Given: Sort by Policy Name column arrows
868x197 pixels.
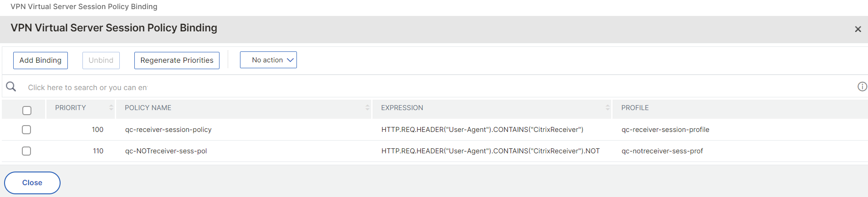Looking at the screenshot, I should pyautogui.click(x=368, y=108).
